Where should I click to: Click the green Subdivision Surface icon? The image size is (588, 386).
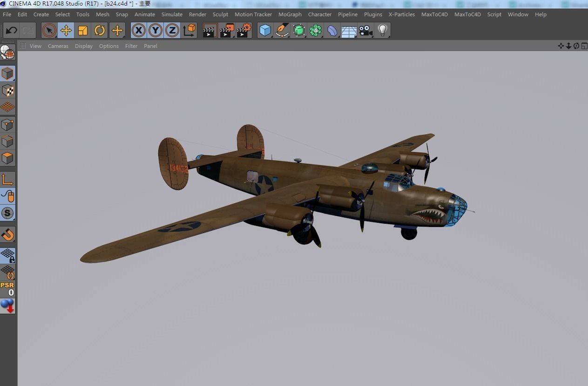pyautogui.click(x=299, y=31)
